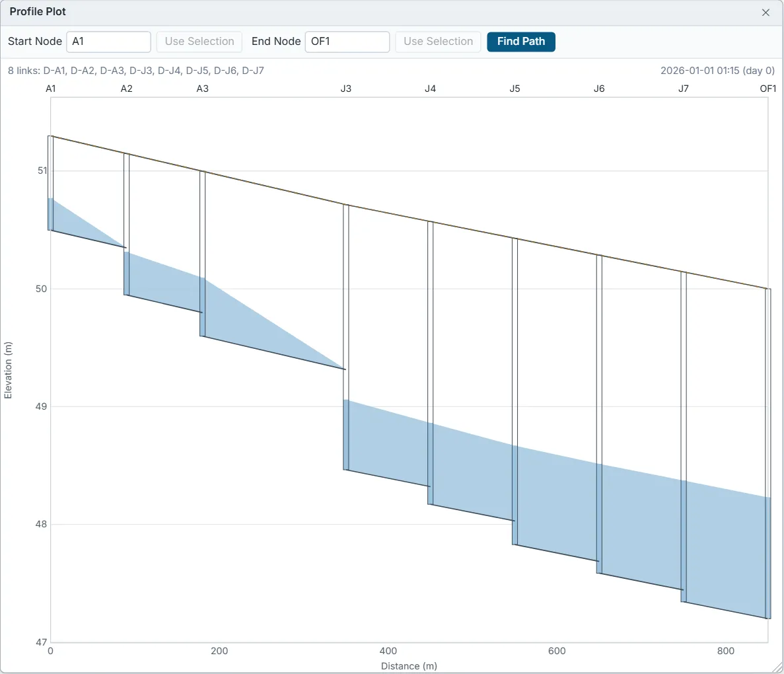Click the 400 distance tick label
Screen dimensions: 784x674
pos(388,651)
